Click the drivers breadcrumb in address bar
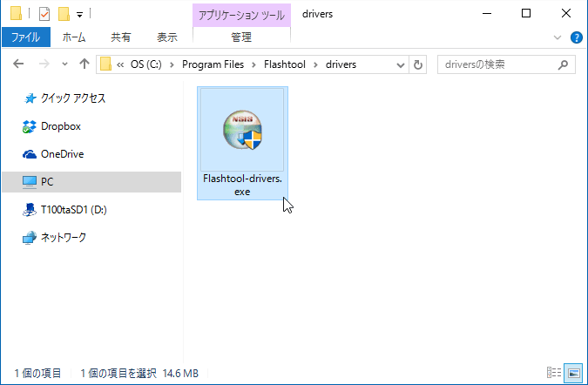588x385 pixels. click(341, 64)
